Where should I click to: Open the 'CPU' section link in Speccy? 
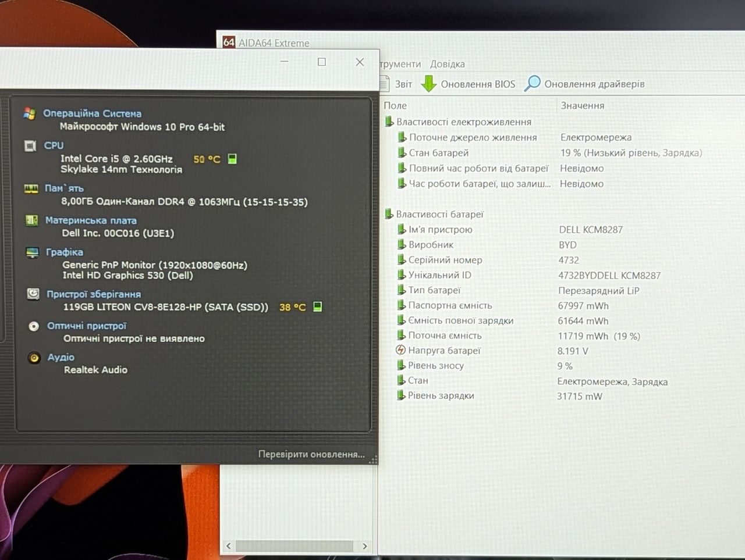(x=54, y=145)
